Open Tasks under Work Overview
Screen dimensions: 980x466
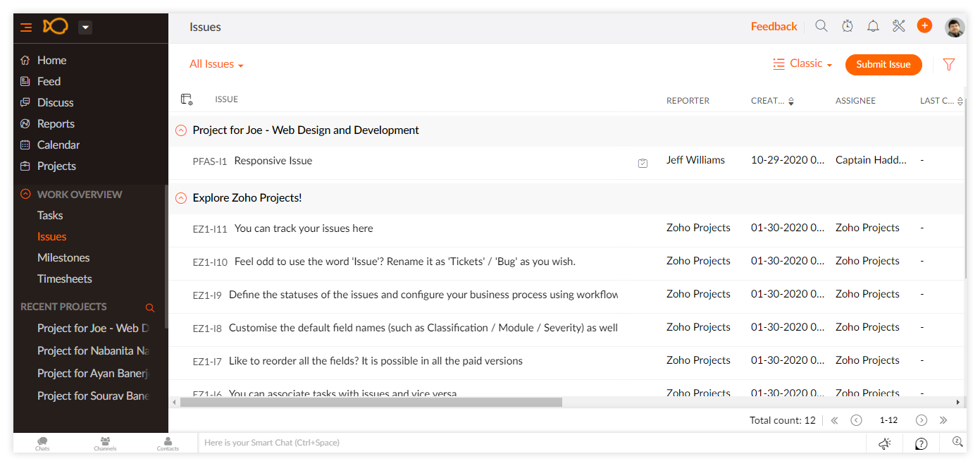tap(50, 216)
